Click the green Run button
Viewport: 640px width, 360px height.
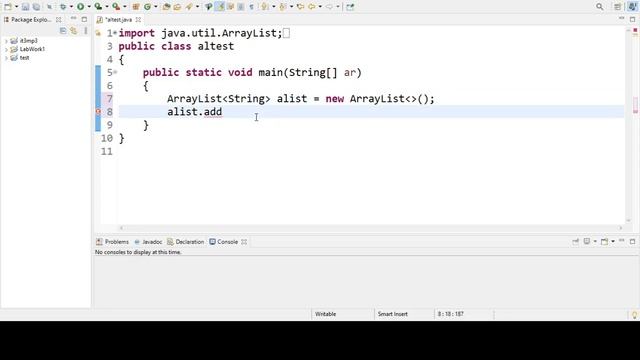pos(80,7)
